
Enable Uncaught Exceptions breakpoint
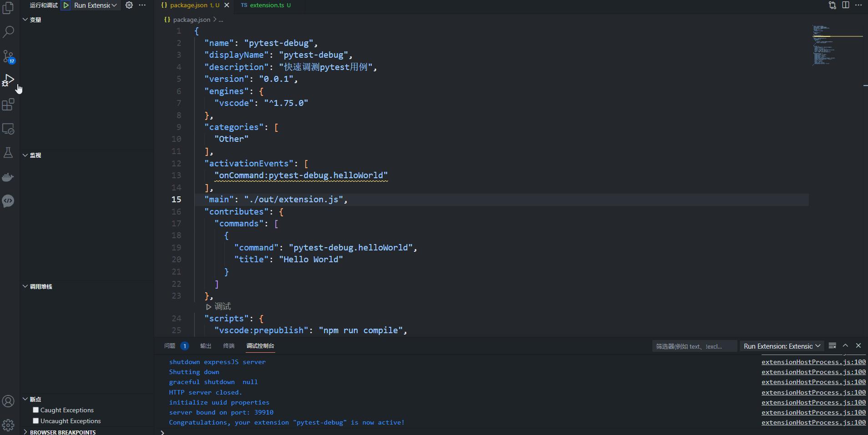(36, 421)
